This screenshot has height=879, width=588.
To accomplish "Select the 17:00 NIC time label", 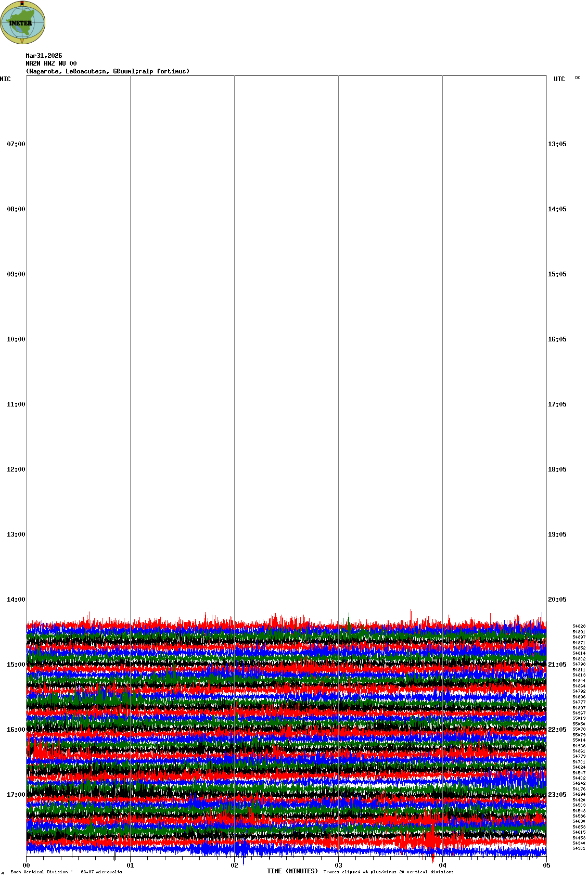I will [16, 795].
